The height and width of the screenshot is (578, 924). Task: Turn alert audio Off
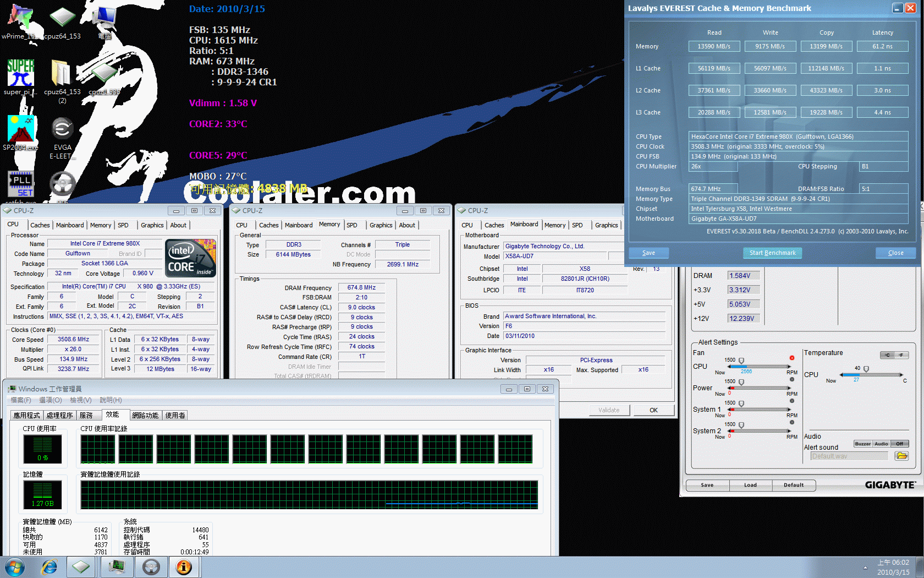(900, 444)
